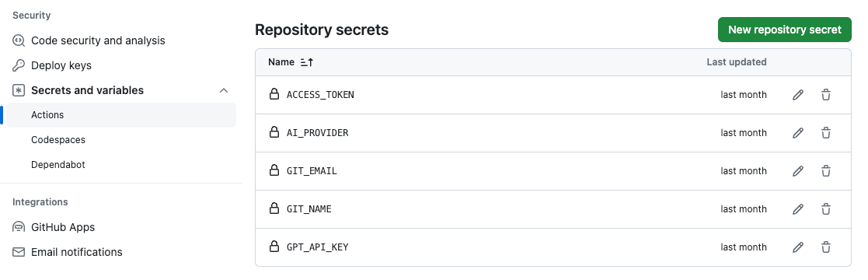Screen dimensions: 868x280
Task: Edit the GPT_API_KEY secret pencil icon
Action: 798,247
